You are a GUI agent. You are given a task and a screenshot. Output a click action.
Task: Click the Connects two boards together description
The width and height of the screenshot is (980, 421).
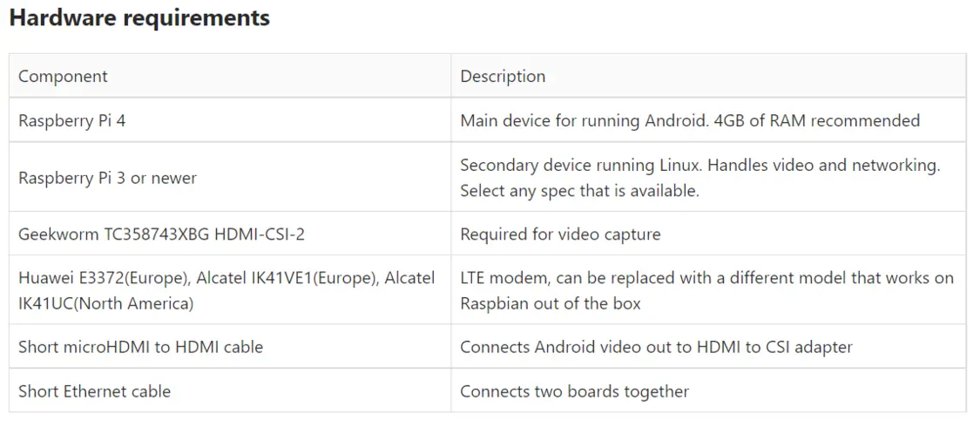pyautogui.click(x=574, y=391)
